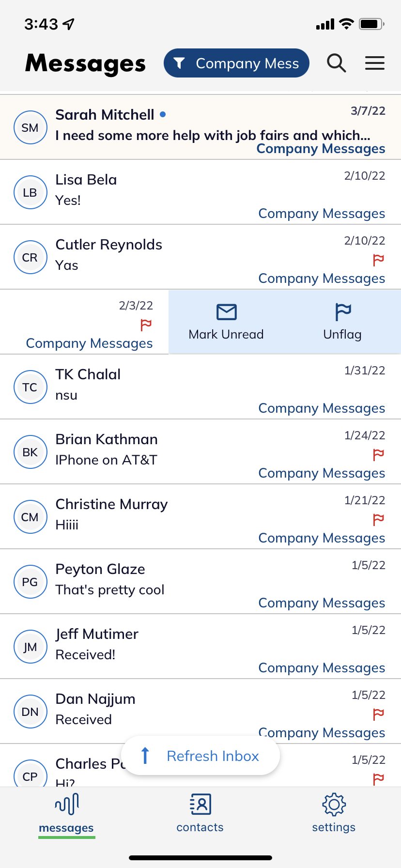Open the contacts address book icon
The width and height of the screenshot is (401, 868).
click(200, 805)
